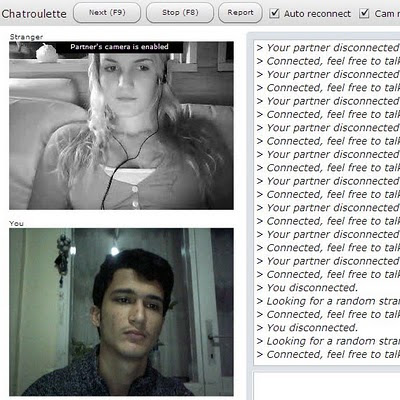Click the Next (F9) button
The height and width of the screenshot is (400, 400).
coord(107,13)
